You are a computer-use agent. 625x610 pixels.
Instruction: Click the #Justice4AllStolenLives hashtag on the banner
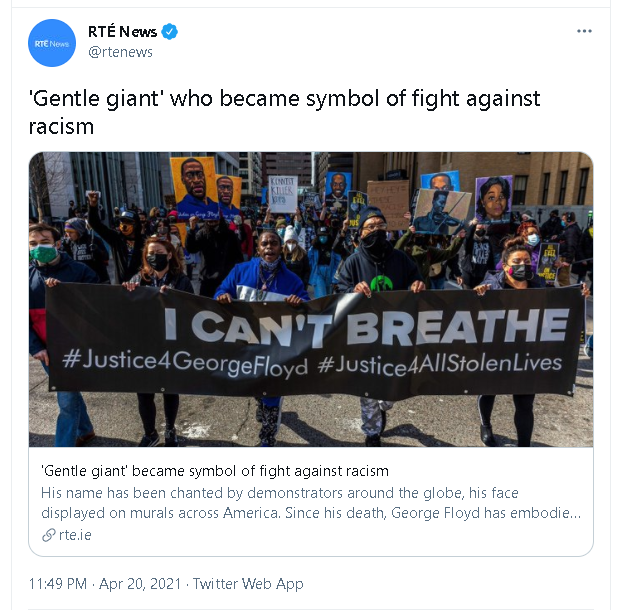click(x=440, y=364)
